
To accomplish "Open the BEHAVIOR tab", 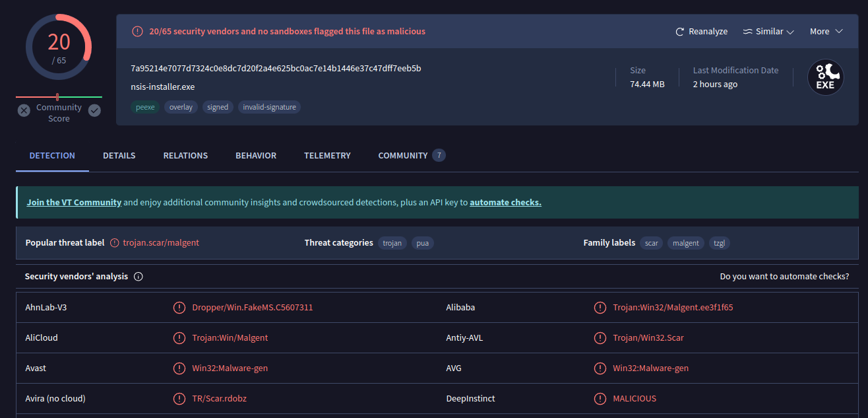I will click(x=256, y=156).
